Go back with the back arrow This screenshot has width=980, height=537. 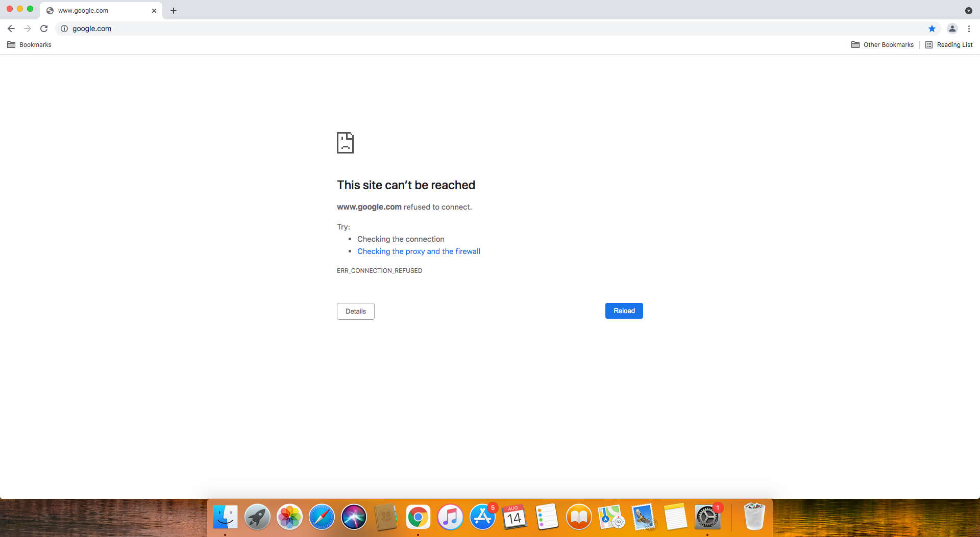click(x=11, y=29)
